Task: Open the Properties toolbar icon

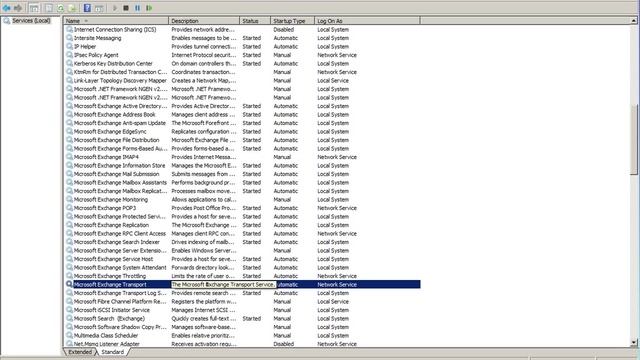Action: (49, 8)
